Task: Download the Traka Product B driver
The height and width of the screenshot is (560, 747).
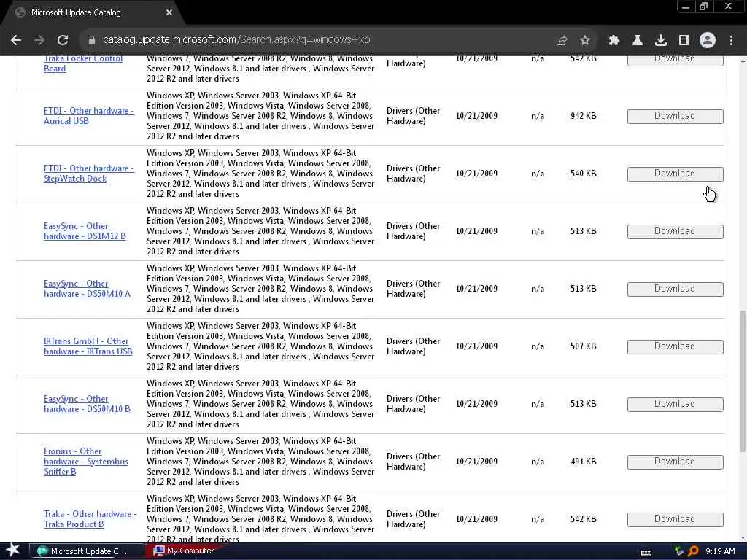Action: pyautogui.click(x=675, y=519)
